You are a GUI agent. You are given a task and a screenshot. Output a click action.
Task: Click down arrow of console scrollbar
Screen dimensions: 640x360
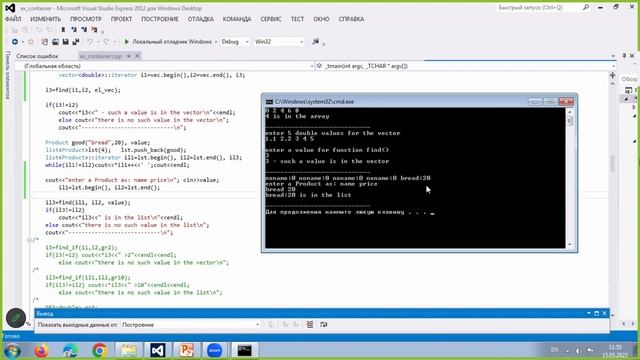pyautogui.click(x=570, y=244)
